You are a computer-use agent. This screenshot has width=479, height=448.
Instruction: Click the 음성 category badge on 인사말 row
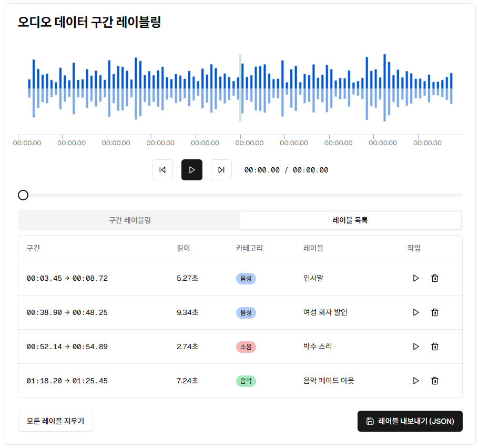point(246,278)
